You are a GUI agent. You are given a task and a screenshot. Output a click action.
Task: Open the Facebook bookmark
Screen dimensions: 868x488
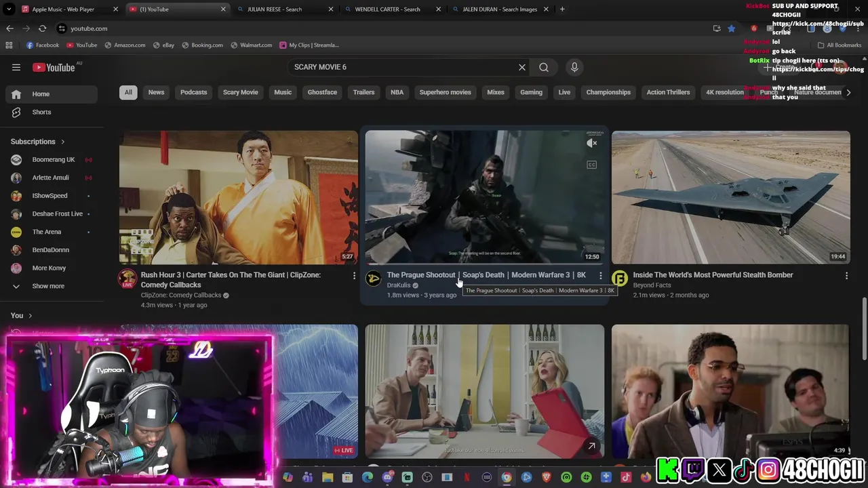pyautogui.click(x=42, y=45)
